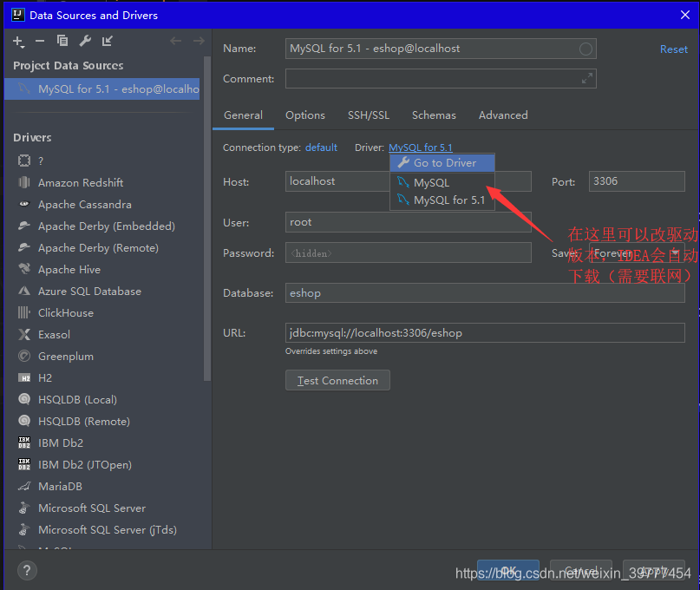The height and width of the screenshot is (590, 700).
Task: Switch to the Options tab
Action: tap(305, 115)
